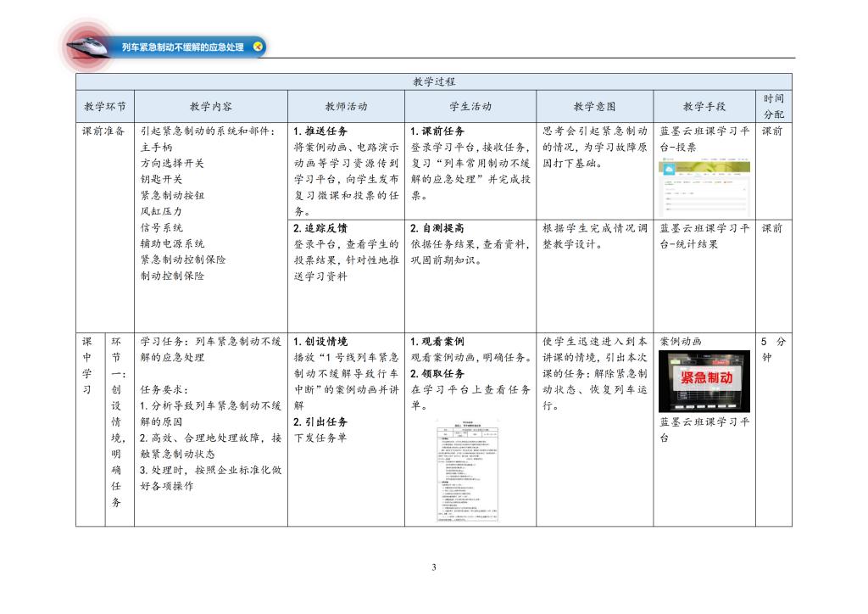Click the 教学内容 column header
Image resolution: width=868 pixels, height=614 pixels.
(211, 107)
